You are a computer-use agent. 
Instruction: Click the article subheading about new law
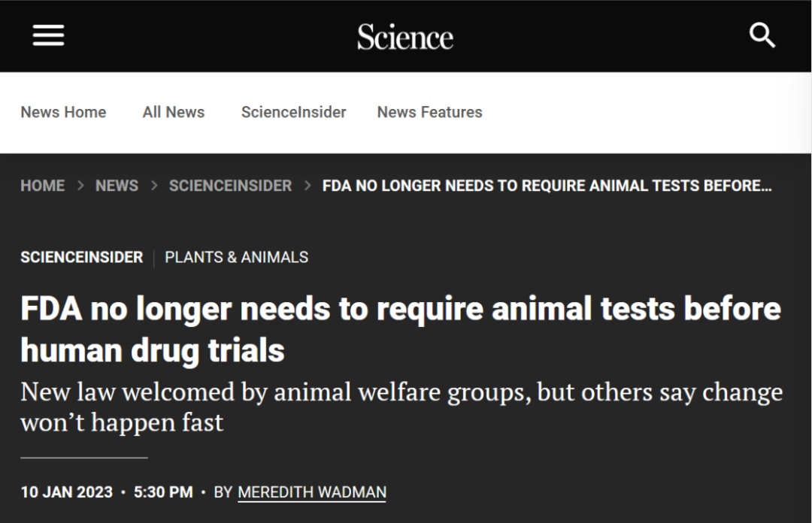401,407
